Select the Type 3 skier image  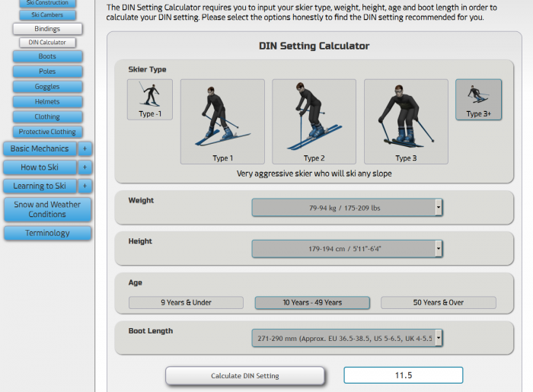tap(406, 122)
